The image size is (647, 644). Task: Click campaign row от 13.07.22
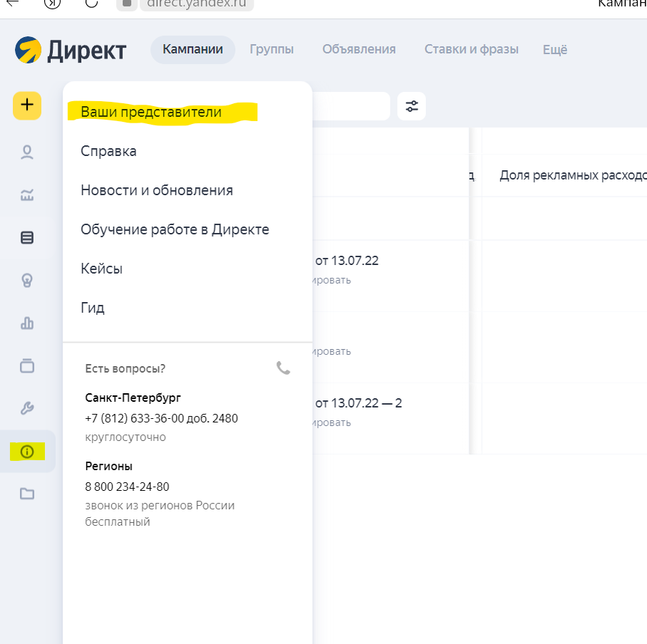pos(346,261)
